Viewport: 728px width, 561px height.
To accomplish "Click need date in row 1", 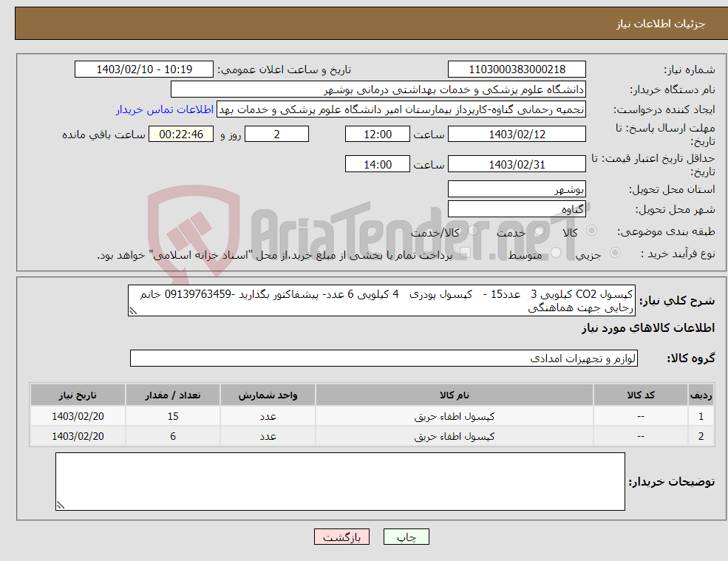I will click(78, 416).
